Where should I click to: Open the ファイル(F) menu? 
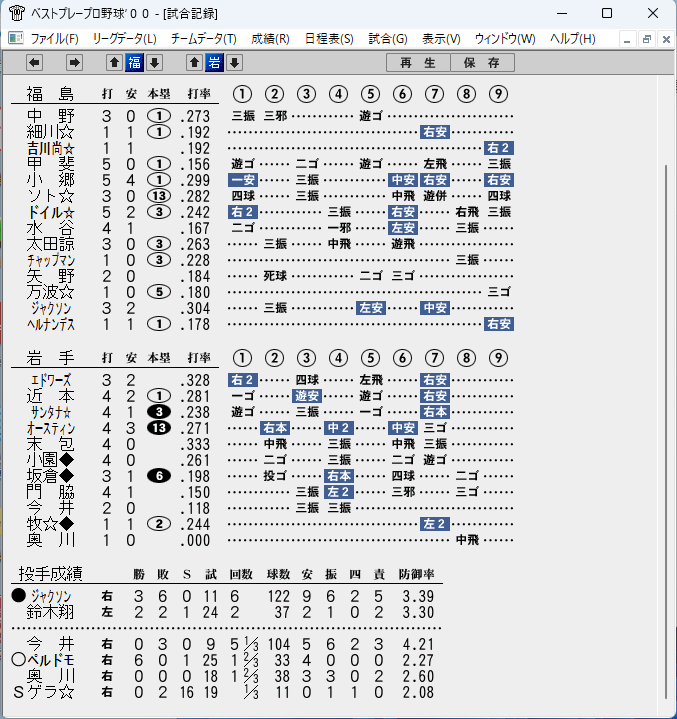[x=54, y=39]
